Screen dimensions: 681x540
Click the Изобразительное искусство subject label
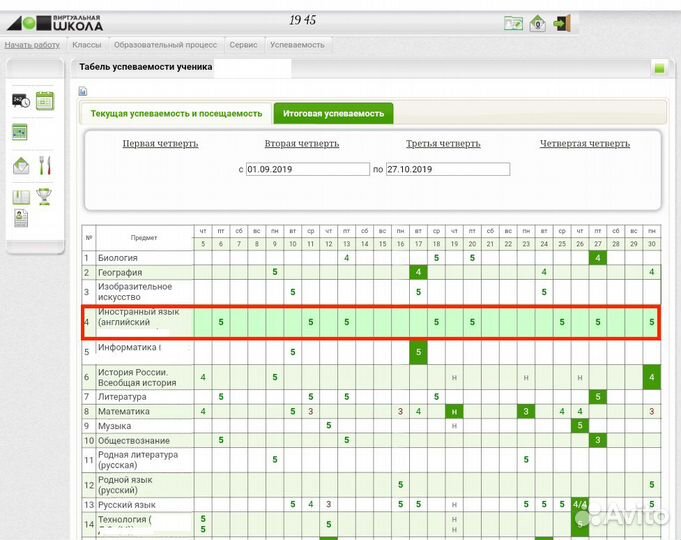tap(135, 292)
